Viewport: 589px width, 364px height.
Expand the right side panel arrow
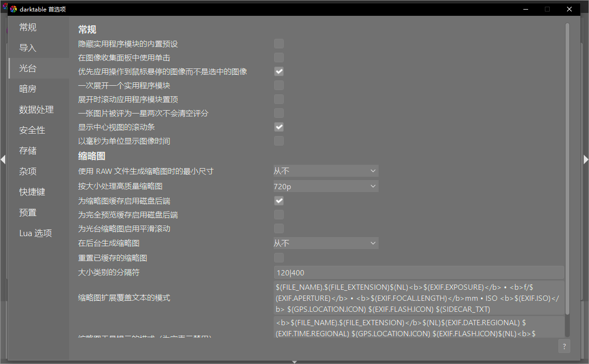(586, 160)
